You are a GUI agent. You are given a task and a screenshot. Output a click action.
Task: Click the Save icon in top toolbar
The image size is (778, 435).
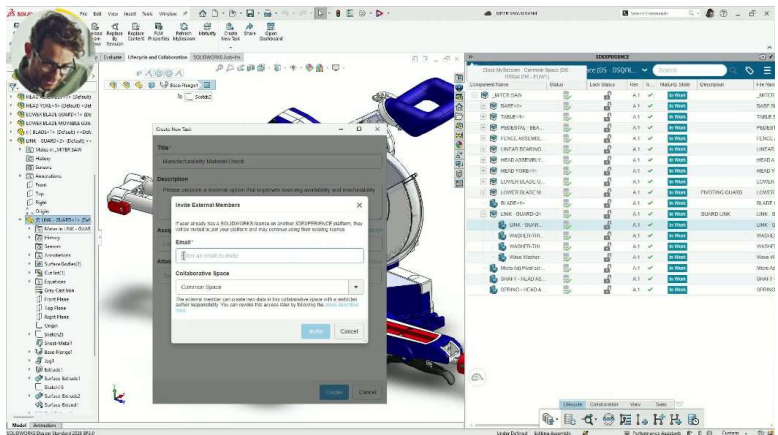click(x=250, y=13)
